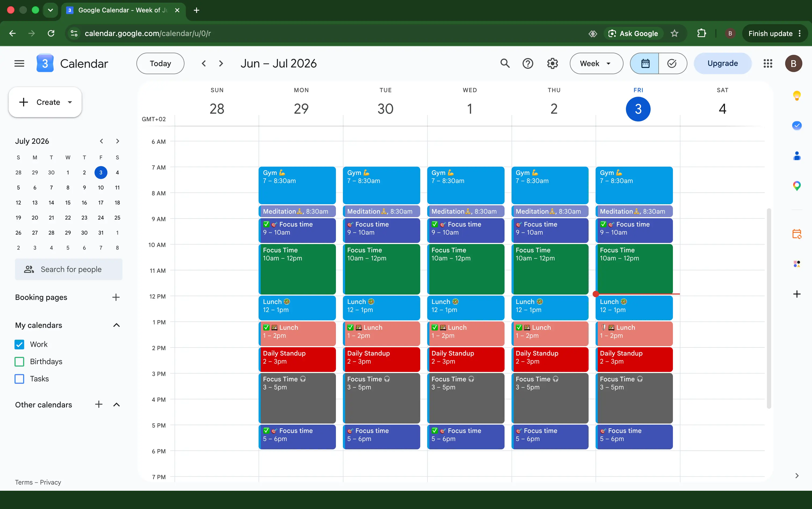Open Monday 9–10am Focus time task
Image resolution: width=812 pixels, height=509 pixels.
(x=297, y=230)
